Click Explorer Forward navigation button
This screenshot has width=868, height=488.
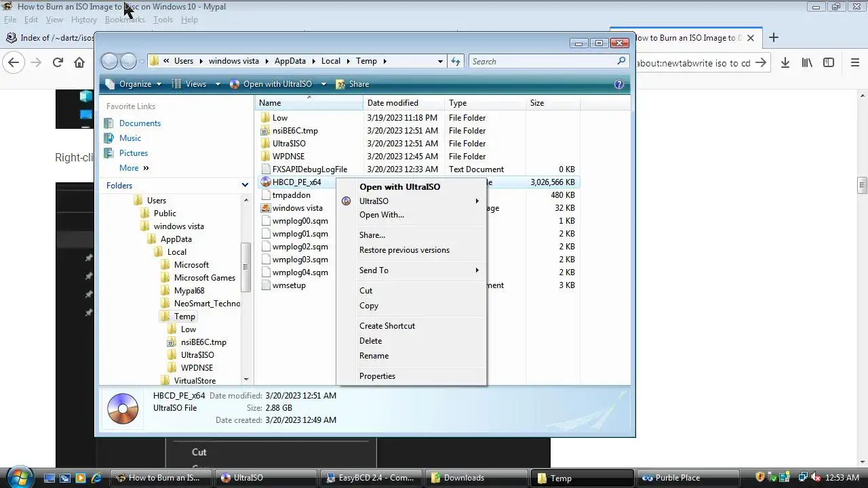tap(128, 61)
